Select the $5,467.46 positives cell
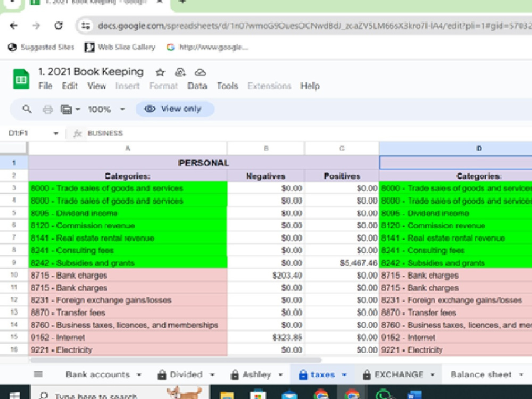Screen dimensions: 532x399 [x=342, y=263]
